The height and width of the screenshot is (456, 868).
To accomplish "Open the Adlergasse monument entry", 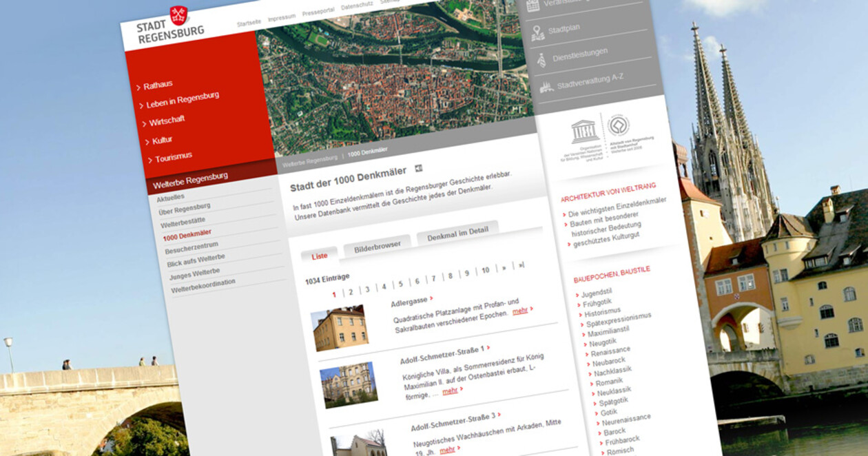I will tap(409, 300).
